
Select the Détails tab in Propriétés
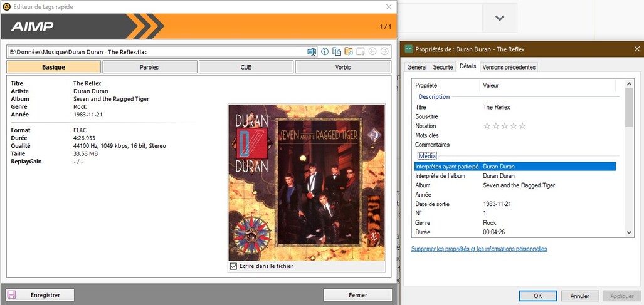pos(468,66)
